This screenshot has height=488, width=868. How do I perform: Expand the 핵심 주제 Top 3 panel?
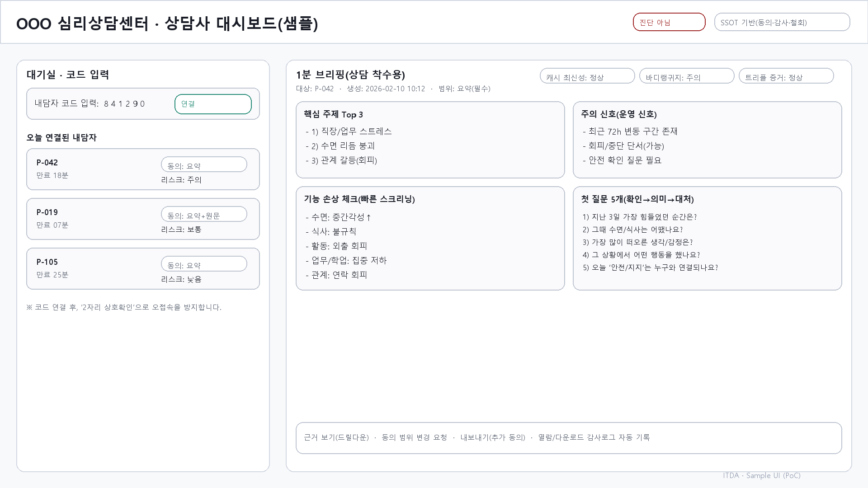coord(430,139)
